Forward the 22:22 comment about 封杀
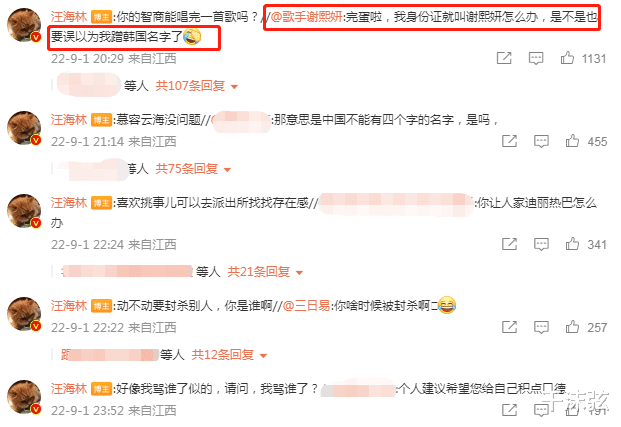The image size is (621, 427). point(509,327)
